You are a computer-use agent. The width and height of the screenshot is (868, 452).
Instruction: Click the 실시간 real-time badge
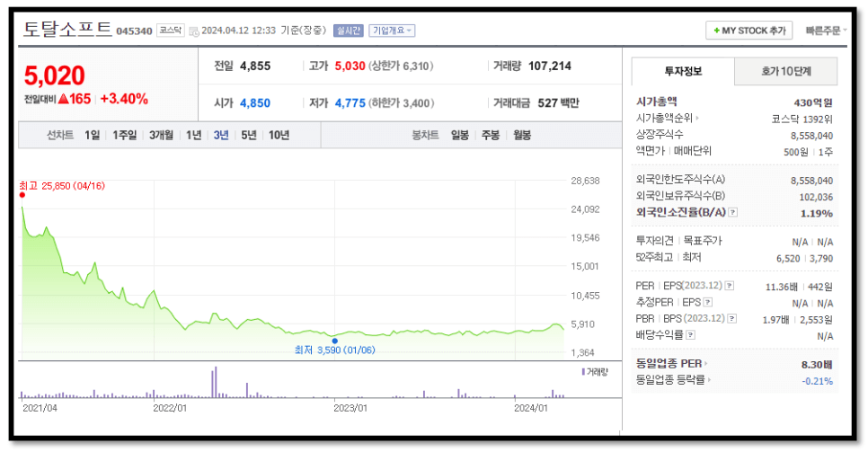349,31
